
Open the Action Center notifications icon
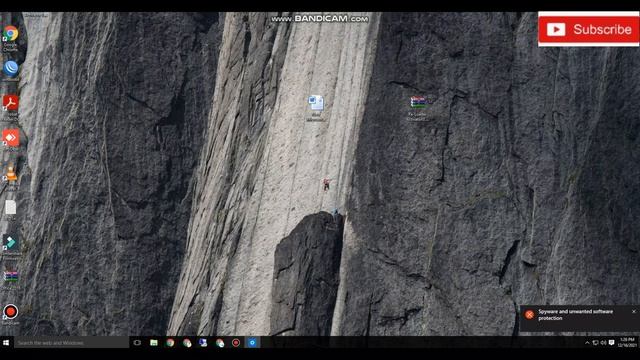point(611,342)
